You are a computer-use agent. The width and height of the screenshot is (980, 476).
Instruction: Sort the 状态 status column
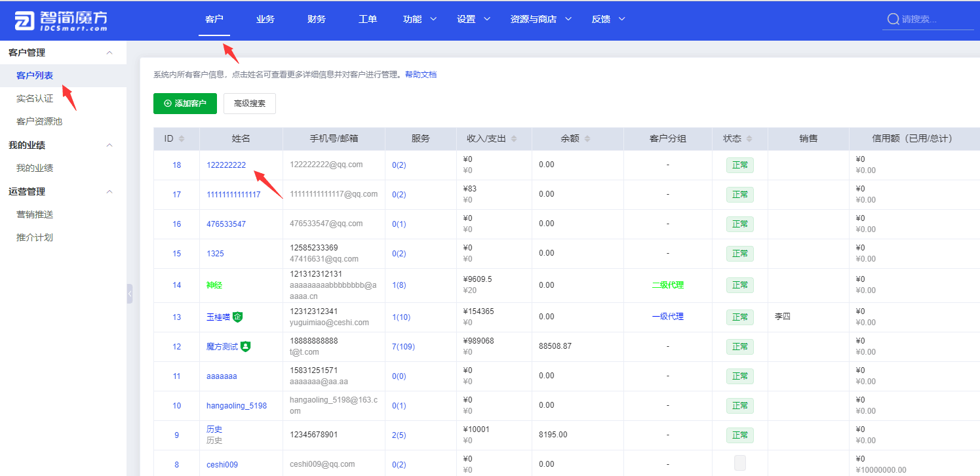[749, 139]
